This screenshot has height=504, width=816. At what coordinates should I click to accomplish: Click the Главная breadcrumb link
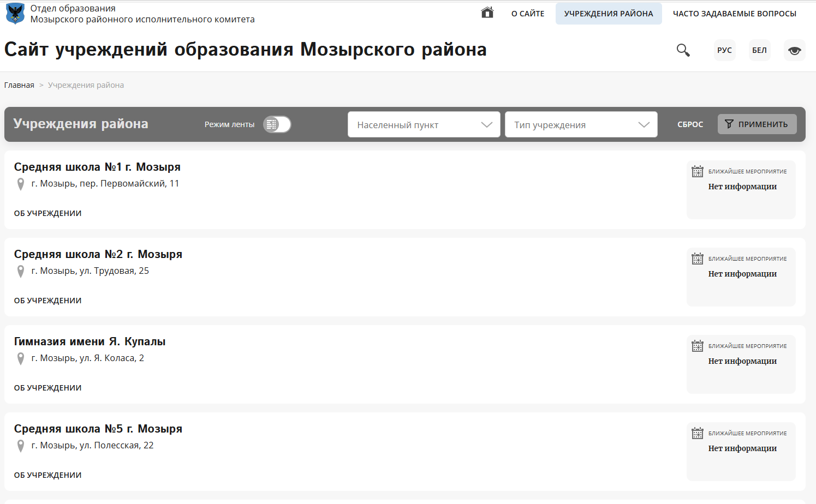coord(19,85)
